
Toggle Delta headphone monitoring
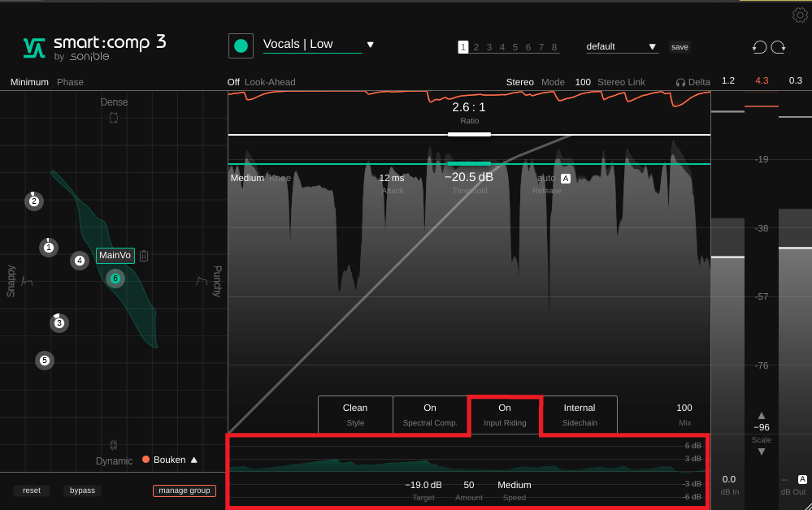[x=693, y=82]
